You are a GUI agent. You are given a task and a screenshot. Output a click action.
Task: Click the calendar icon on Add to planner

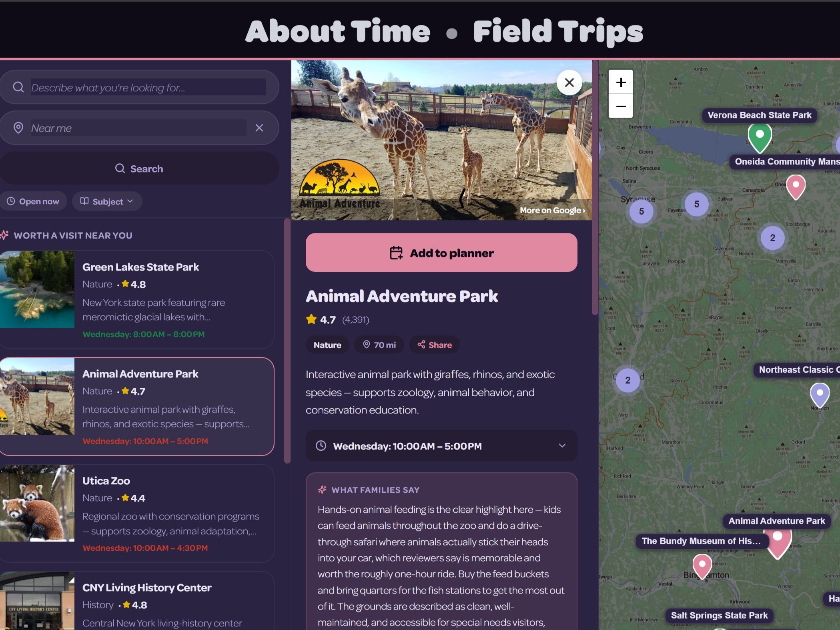pos(396,253)
